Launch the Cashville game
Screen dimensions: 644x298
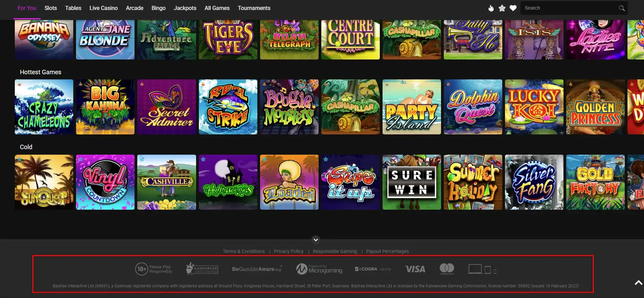point(167,182)
